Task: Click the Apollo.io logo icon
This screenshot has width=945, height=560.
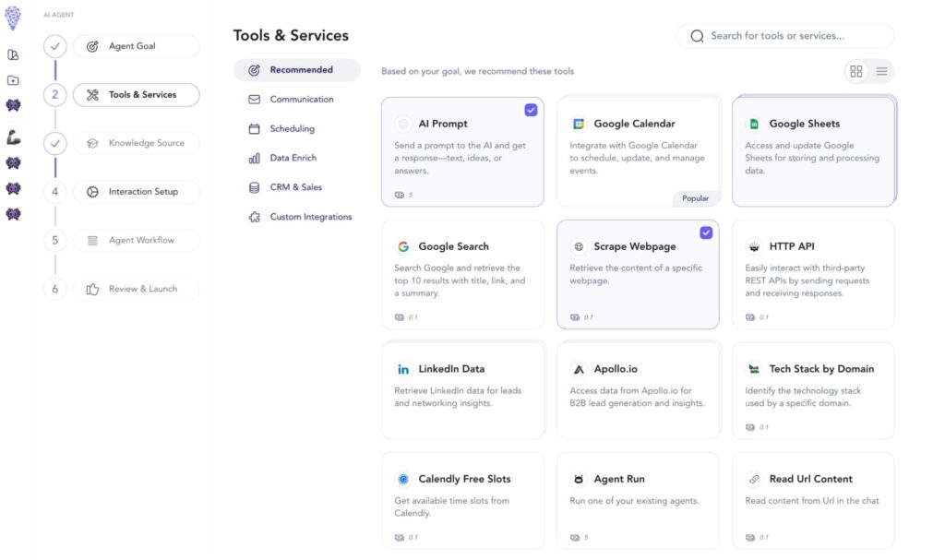Action: [579, 369]
